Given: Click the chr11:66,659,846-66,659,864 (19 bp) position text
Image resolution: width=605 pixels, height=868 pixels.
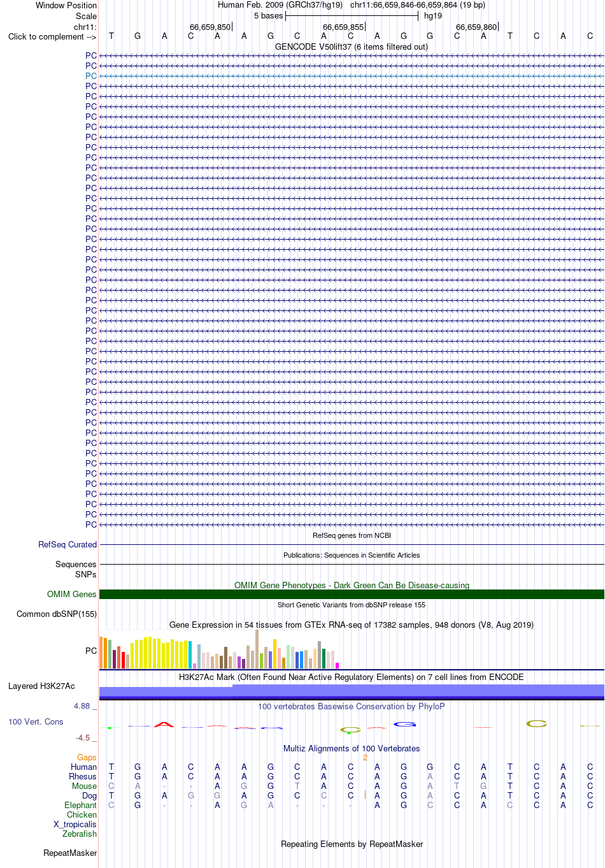Looking at the screenshot, I should (x=418, y=4).
